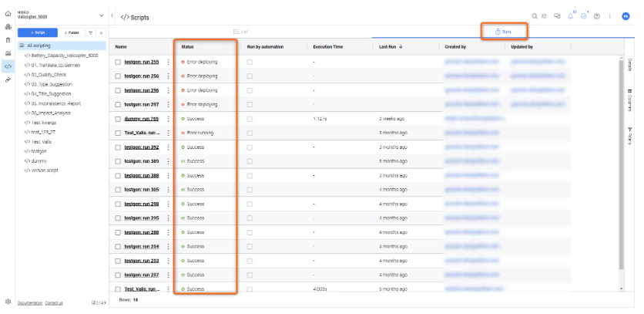
Task: Toggle Run by automation for testgen: run 296
Action: [x=250, y=90]
